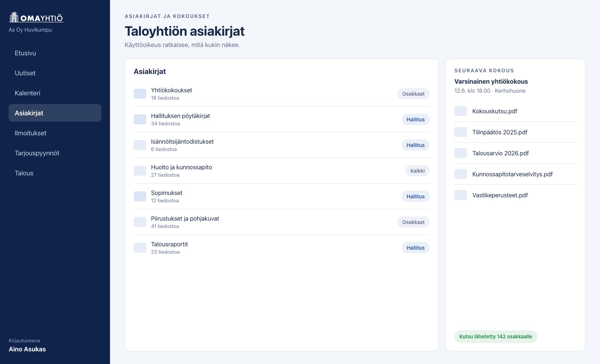Open Talousarvio 2026.pdf document
The height and width of the screenshot is (364, 600).
[515, 153]
